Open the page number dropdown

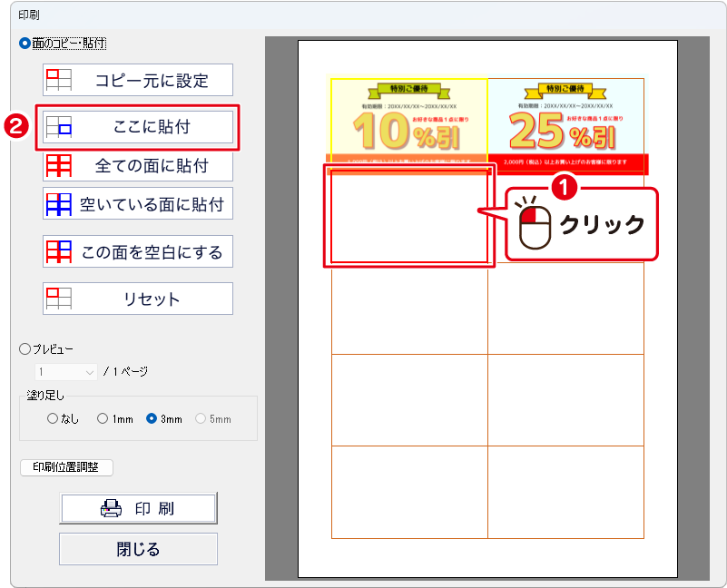tap(66, 371)
